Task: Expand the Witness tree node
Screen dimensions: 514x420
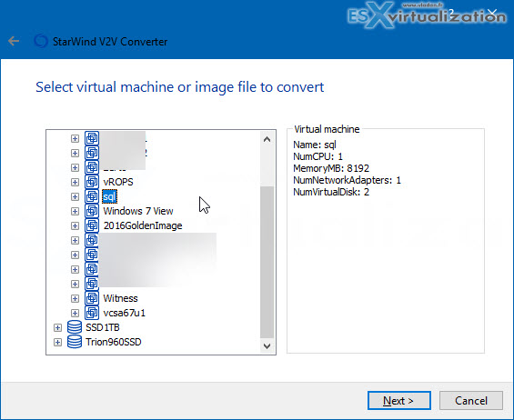Action: (x=76, y=298)
